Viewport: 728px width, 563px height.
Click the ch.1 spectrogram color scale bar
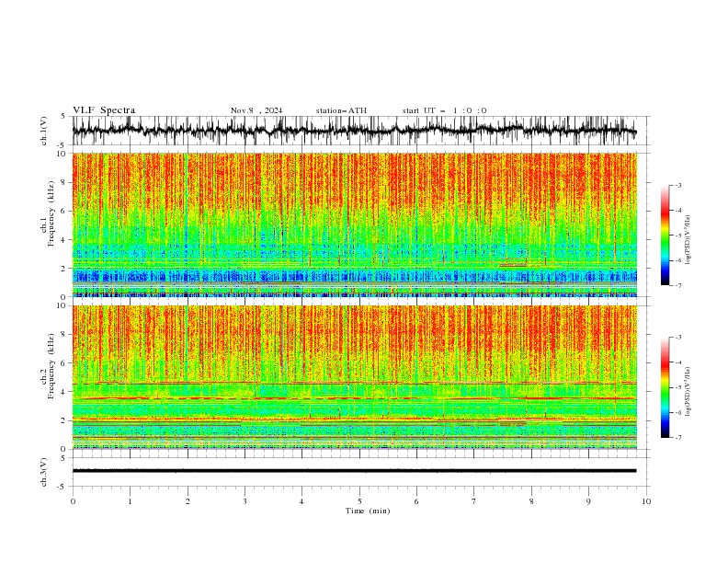(x=665, y=236)
